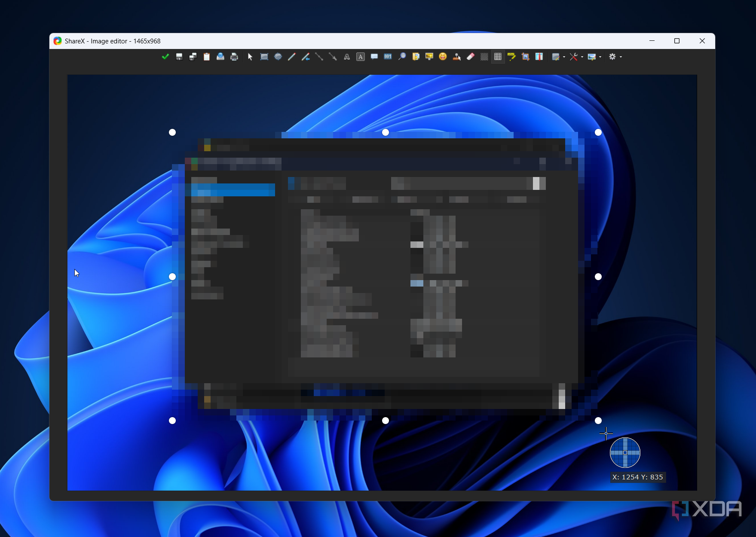The width and height of the screenshot is (756, 537).
Task: Minimize the ShareX Image editor window
Action: pos(652,41)
